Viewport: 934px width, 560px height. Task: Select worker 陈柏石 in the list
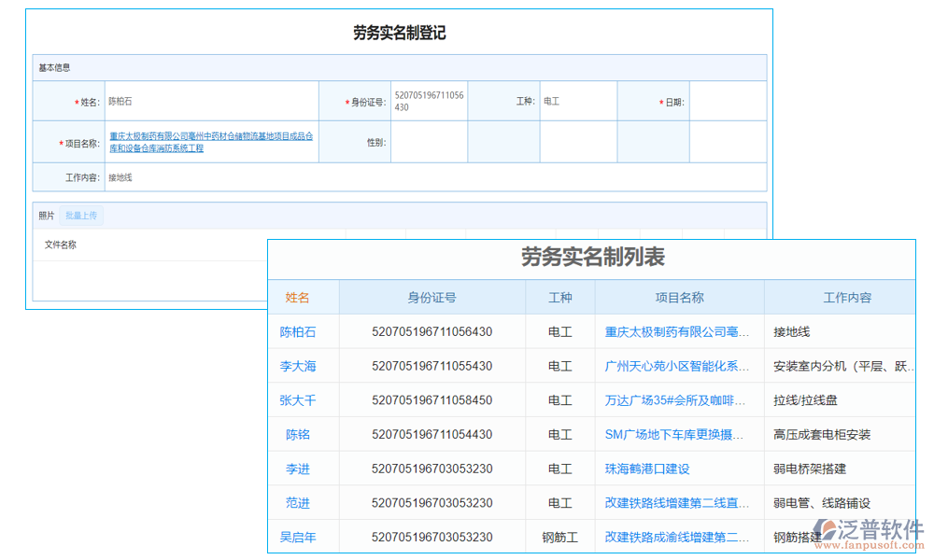tap(299, 331)
